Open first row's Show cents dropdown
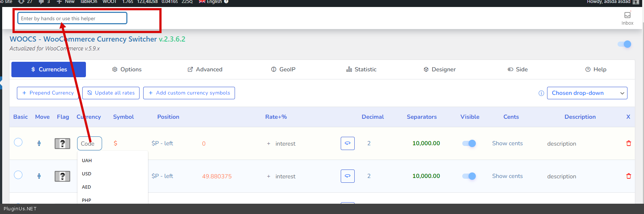Screen dimensions: 644x214 tap(507, 143)
